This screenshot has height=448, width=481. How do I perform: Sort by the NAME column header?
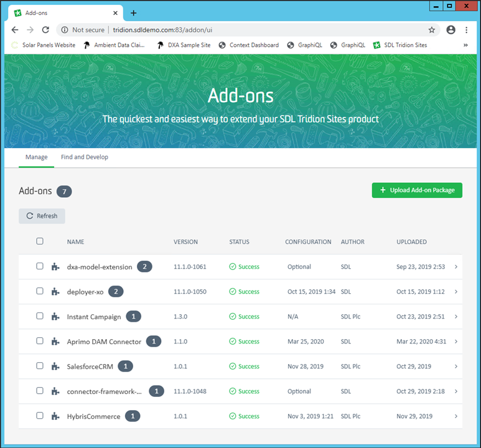click(75, 242)
